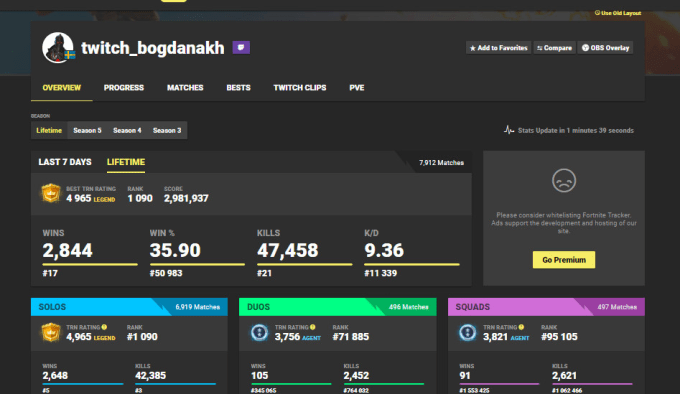
Task: Click the Twitch icon next to username
Action: click(x=241, y=48)
